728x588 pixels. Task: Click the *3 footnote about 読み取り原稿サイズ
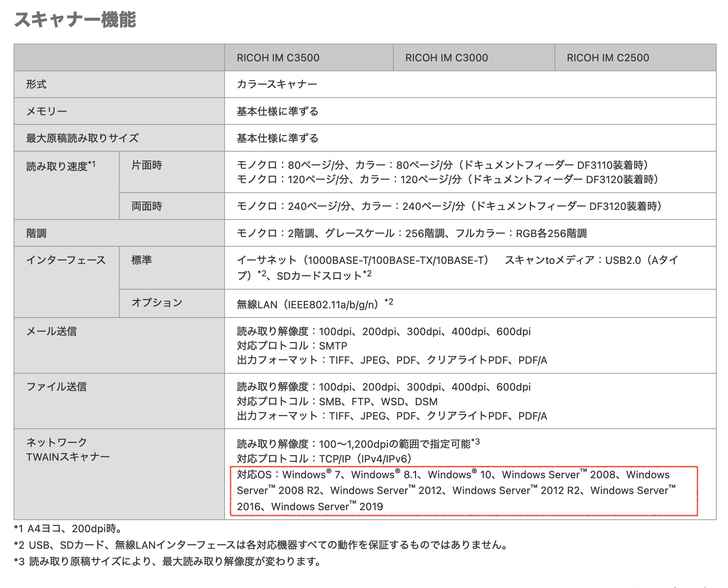pyautogui.click(x=168, y=561)
